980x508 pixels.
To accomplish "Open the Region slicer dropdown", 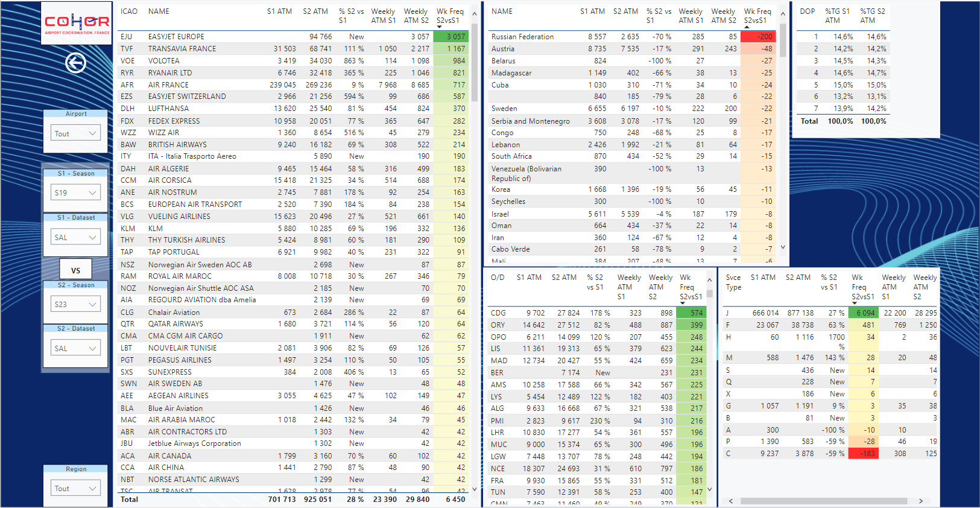I will [75, 488].
